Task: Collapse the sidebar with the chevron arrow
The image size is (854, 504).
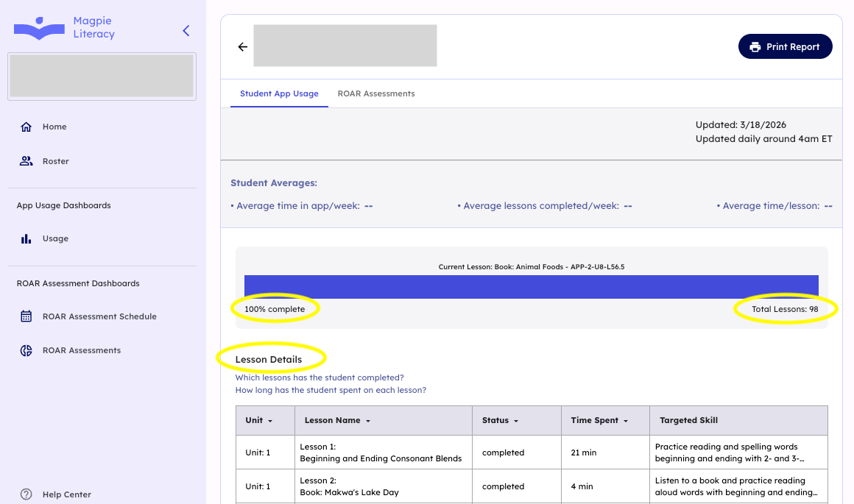Action: (x=186, y=30)
